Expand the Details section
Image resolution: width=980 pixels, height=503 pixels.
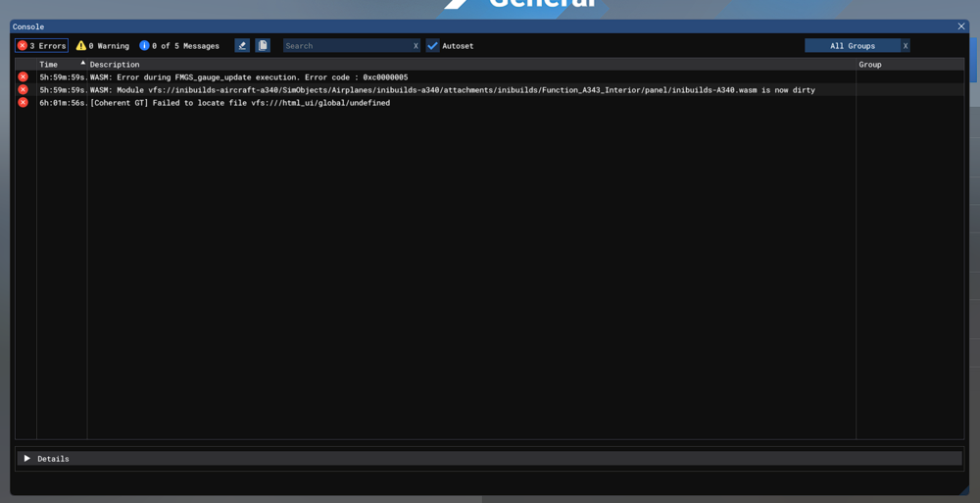click(x=27, y=459)
